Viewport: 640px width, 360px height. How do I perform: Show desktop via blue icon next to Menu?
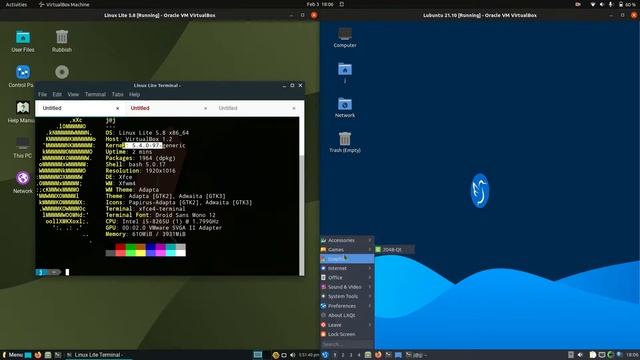tap(28, 355)
